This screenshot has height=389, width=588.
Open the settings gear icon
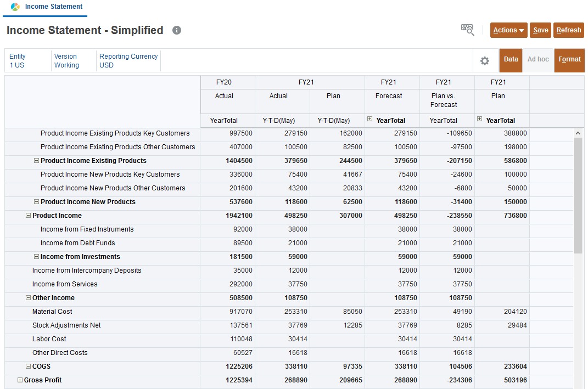[x=485, y=61]
